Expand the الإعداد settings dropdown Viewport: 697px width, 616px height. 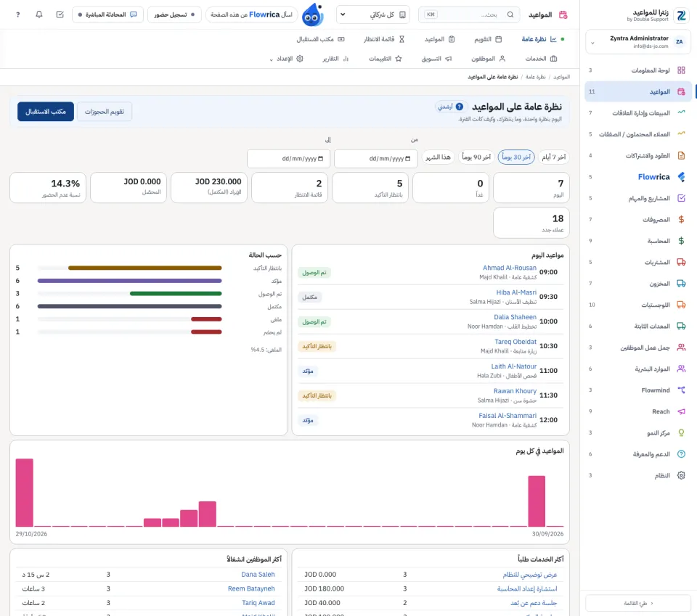pyautogui.click(x=286, y=59)
